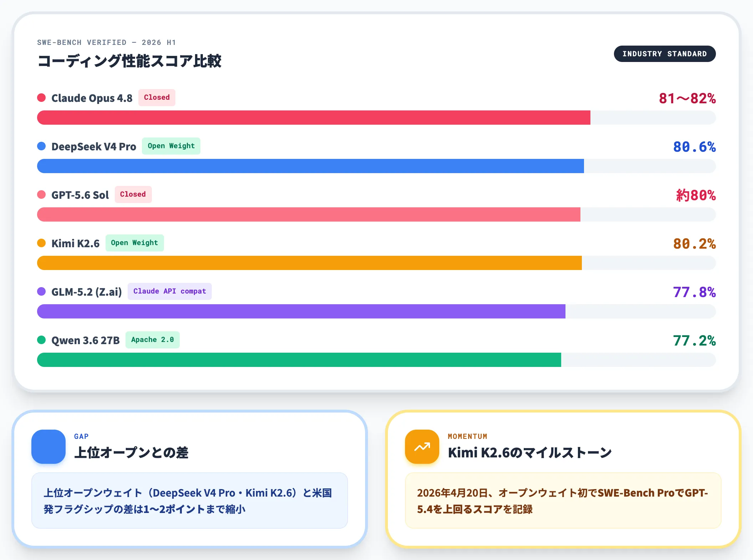Click the orange dot beside Kimi K2.6

tap(41, 243)
